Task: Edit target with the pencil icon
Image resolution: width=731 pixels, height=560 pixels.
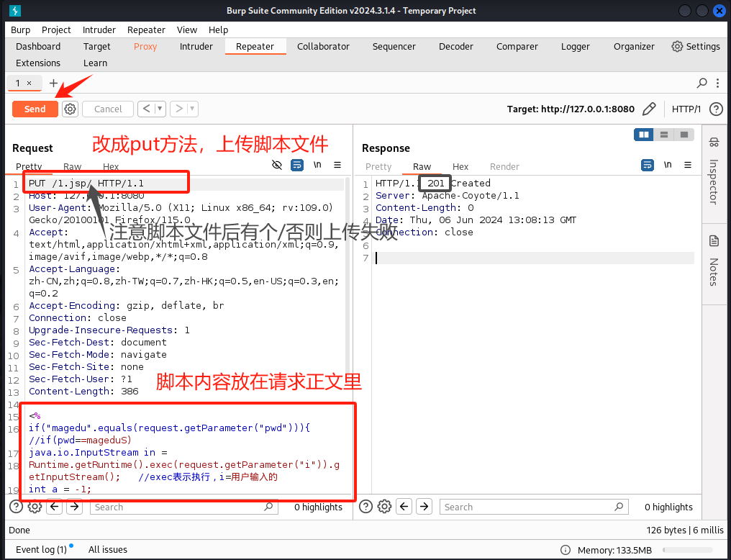Action: click(x=649, y=109)
